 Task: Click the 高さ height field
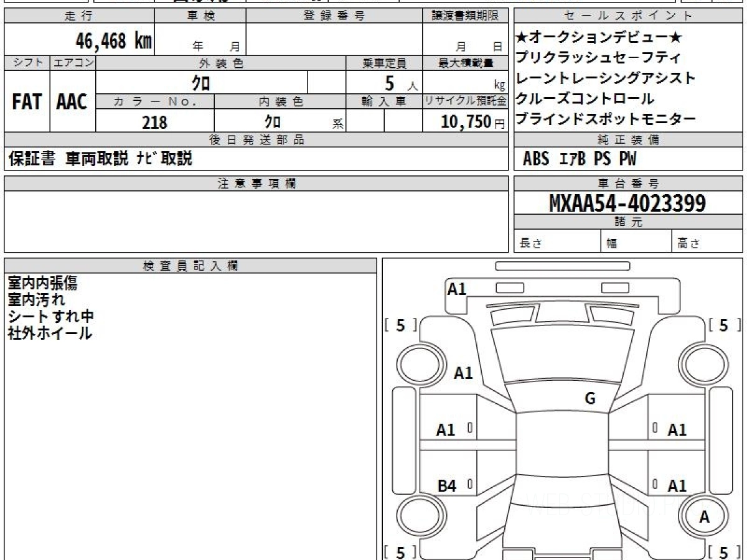point(708,241)
